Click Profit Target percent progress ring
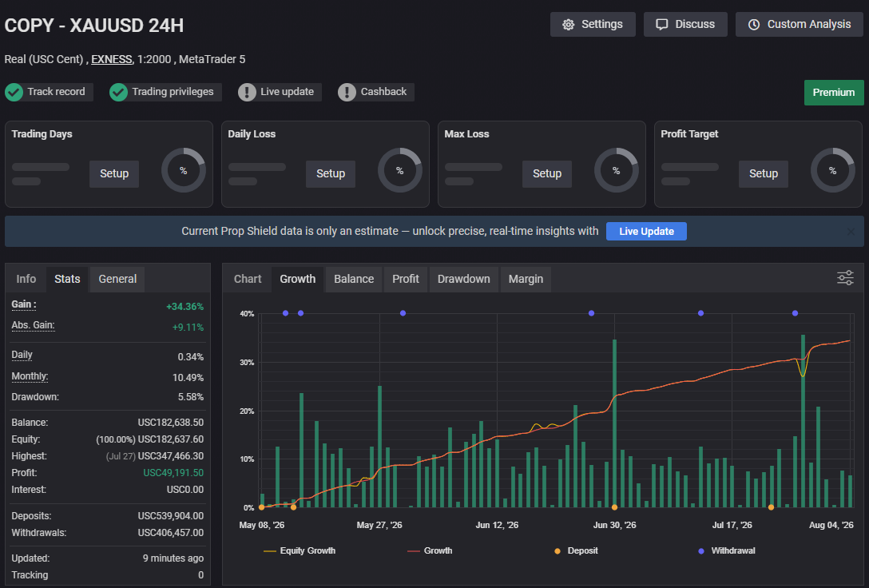 tap(832, 170)
